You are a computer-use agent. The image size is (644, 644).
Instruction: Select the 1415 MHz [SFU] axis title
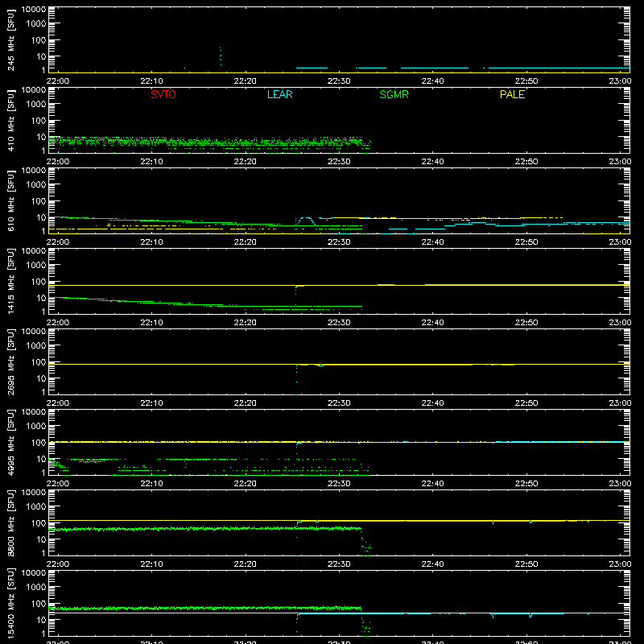[11, 281]
